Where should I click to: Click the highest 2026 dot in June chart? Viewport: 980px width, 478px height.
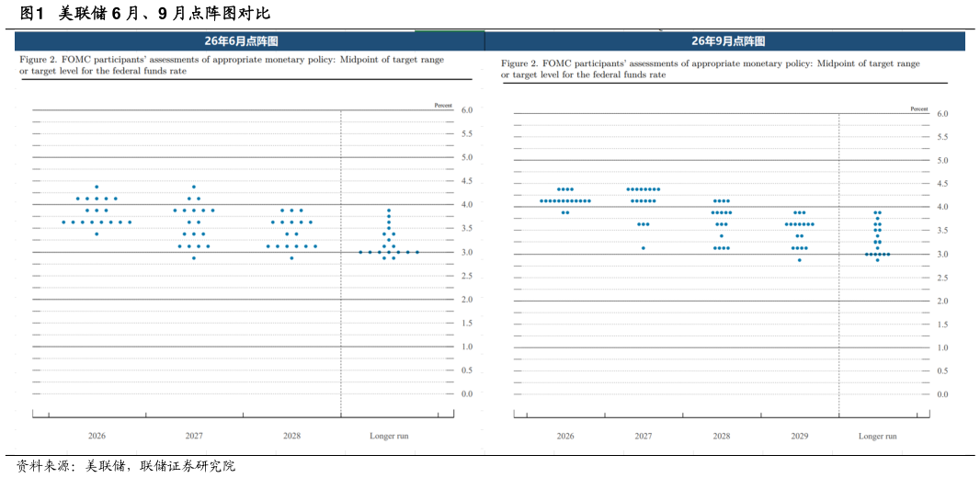[97, 187]
